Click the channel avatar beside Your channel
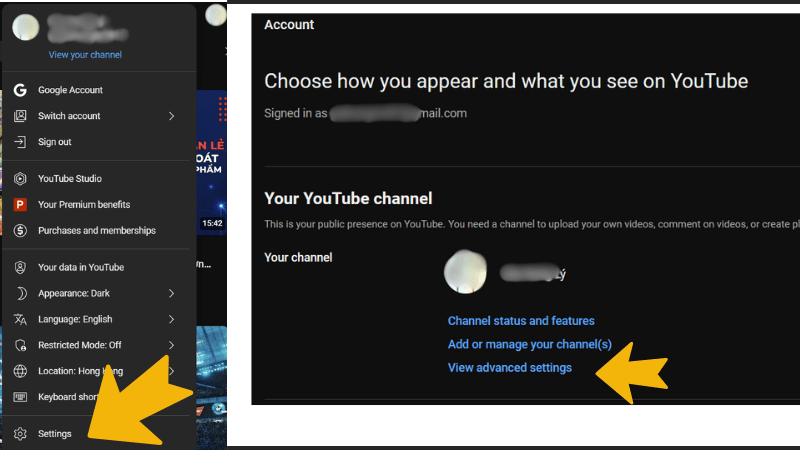Image resolution: width=800 pixels, height=450 pixels. 465,271
